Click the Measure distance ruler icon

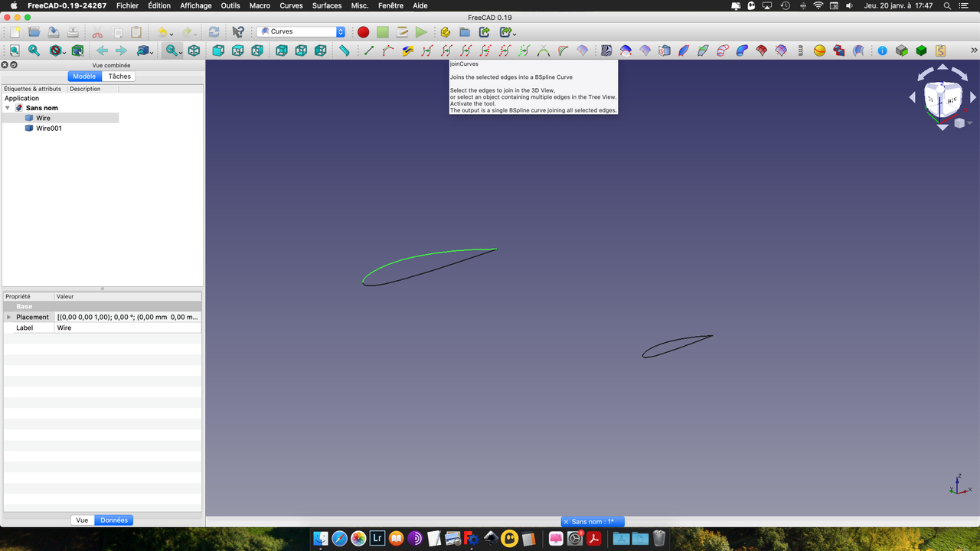pyautogui.click(x=345, y=51)
